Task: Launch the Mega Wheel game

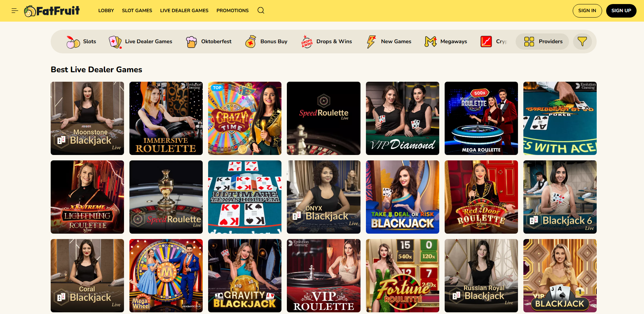Action: click(x=166, y=276)
